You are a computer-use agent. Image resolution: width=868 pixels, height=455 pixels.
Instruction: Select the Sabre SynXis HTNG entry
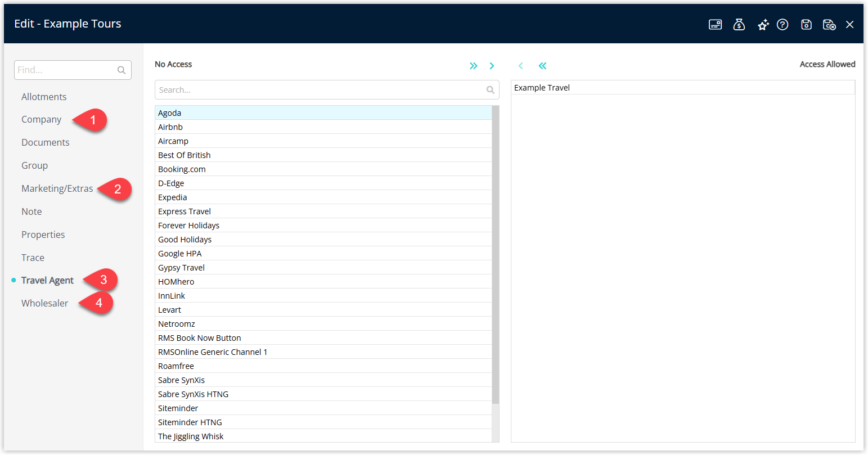click(x=323, y=394)
